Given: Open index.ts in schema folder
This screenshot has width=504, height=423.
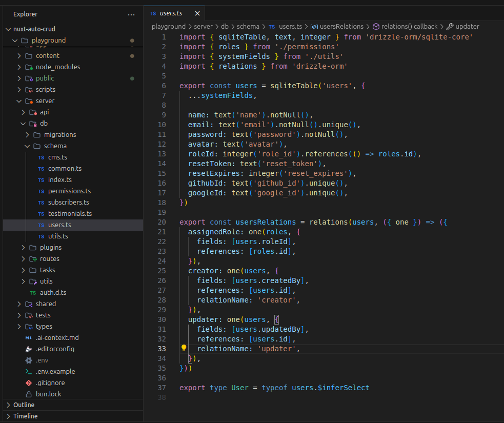Looking at the screenshot, I should coord(60,179).
